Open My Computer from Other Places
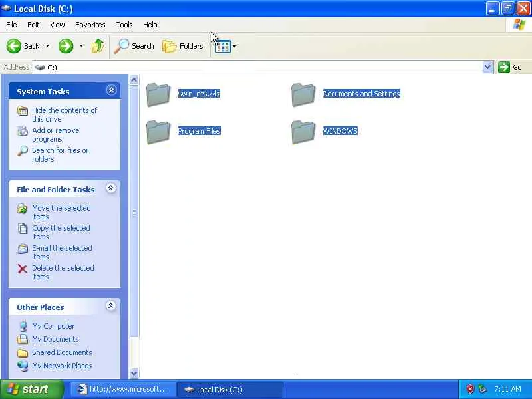532x399 pixels. [53, 326]
